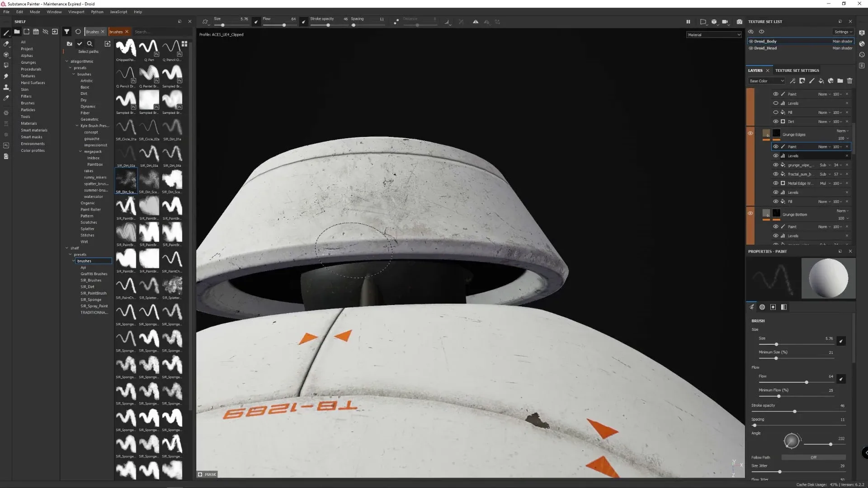Select the Material picker eyedropper
The width and height of the screenshot is (868, 488).
coord(6,98)
